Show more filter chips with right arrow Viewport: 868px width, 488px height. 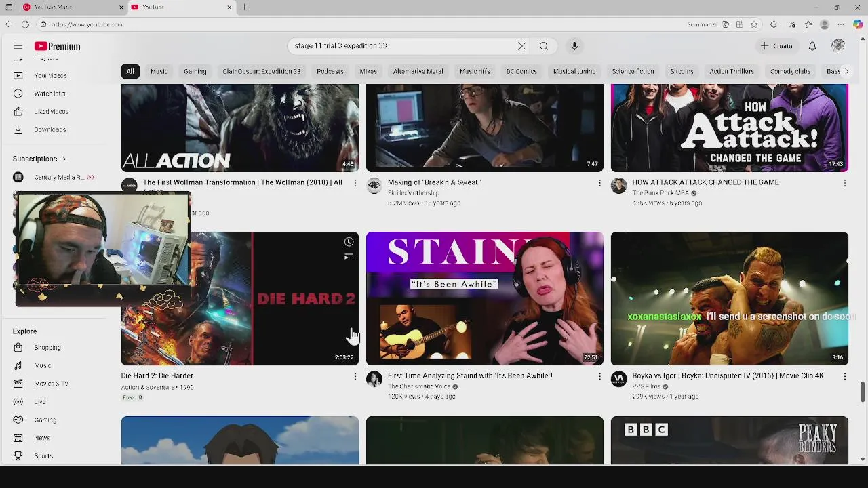point(846,71)
